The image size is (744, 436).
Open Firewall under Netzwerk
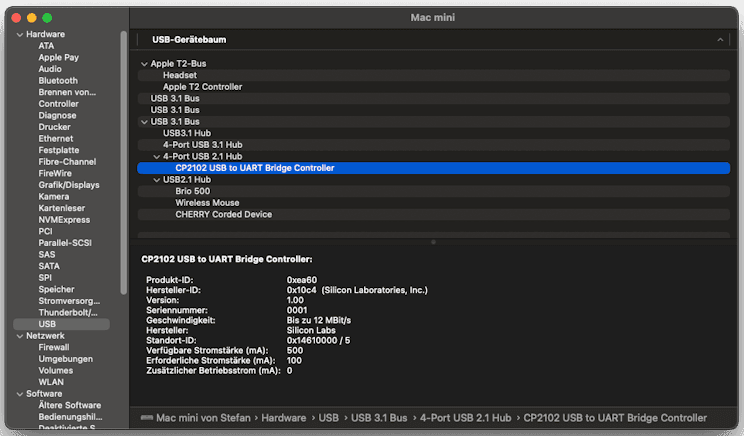[54, 347]
